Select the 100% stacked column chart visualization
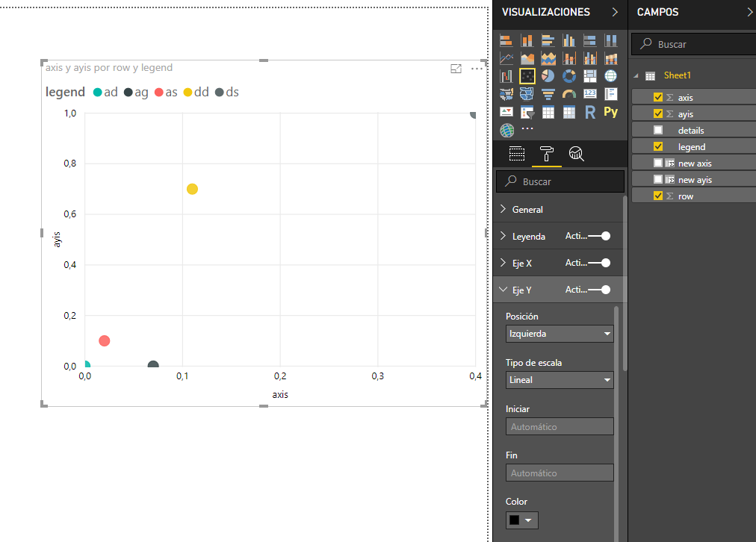 [611, 40]
